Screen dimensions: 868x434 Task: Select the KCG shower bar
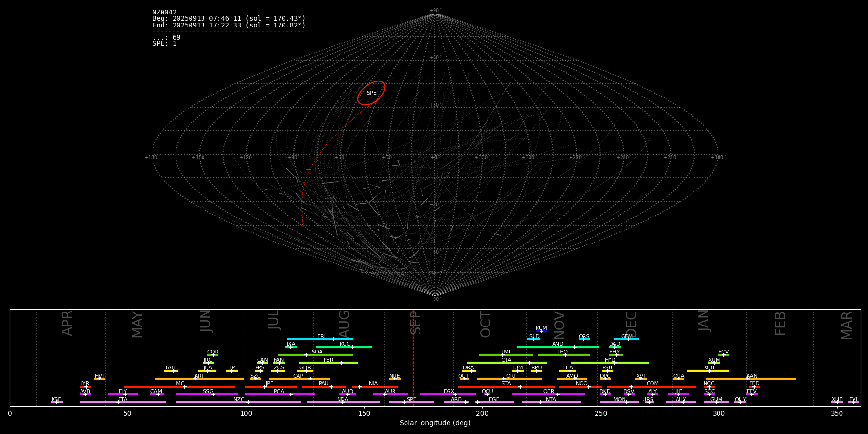344,347
